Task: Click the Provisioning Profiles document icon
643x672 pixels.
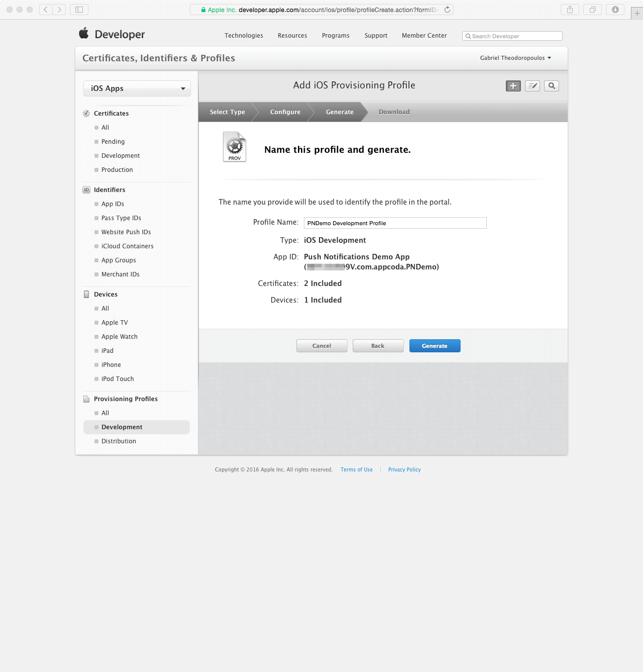Action: pos(86,399)
